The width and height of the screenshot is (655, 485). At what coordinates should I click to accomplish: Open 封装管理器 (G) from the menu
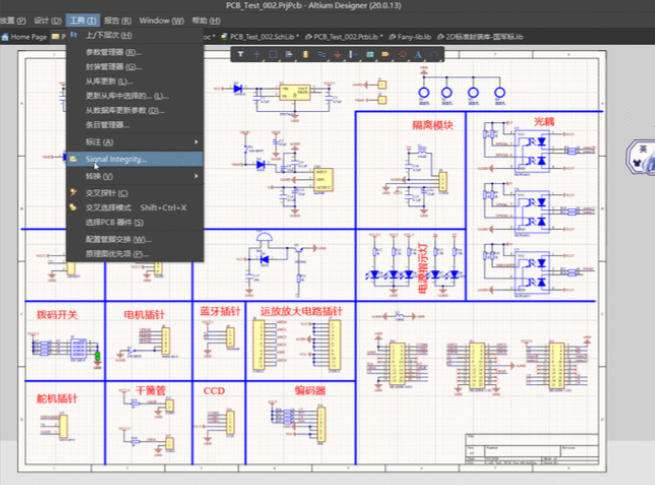pyautogui.click(x=135, y=67)
